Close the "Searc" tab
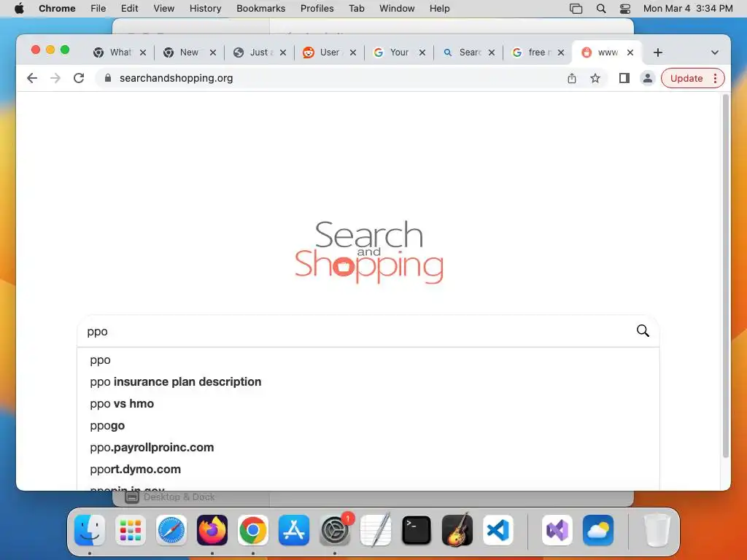The height and width of the screenshot is (560, 747). (x=492, y=52)
